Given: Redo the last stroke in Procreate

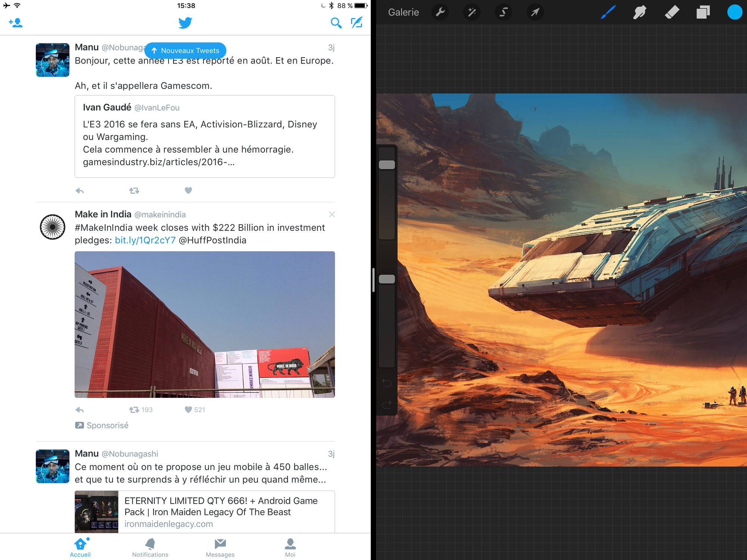Looking at the screenshot, I should [x=387, y=405].
